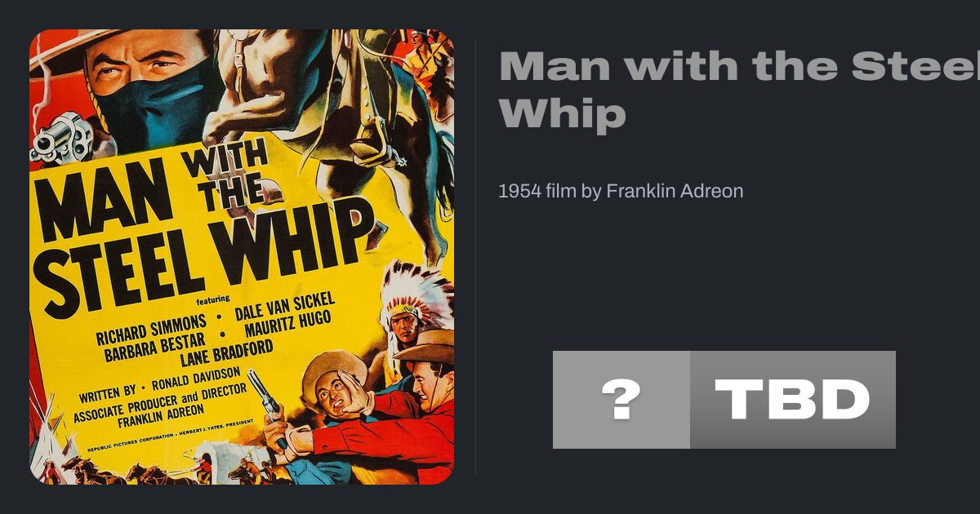980x514 pixels.
Task: Open the movie poster thumbnail
Action: pos(242,257)
